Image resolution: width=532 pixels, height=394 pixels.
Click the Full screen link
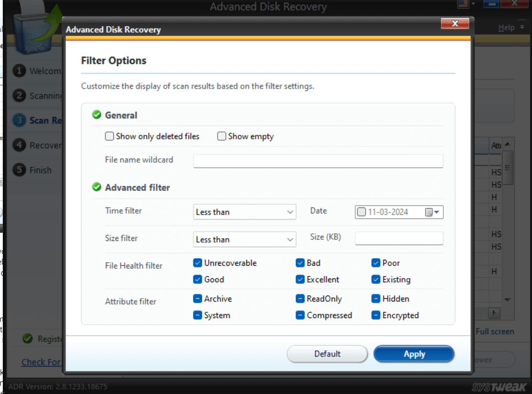[495, 331]
